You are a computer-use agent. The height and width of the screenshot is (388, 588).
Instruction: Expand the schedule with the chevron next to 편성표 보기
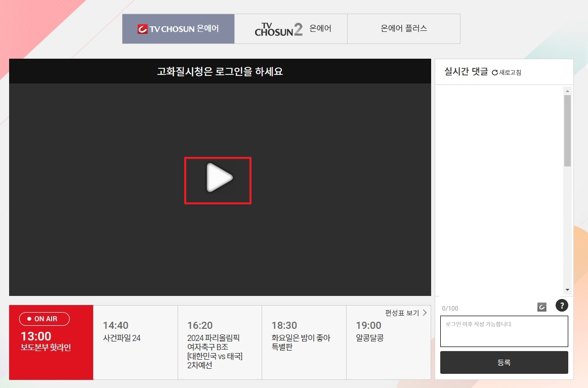tap(424, 313)
